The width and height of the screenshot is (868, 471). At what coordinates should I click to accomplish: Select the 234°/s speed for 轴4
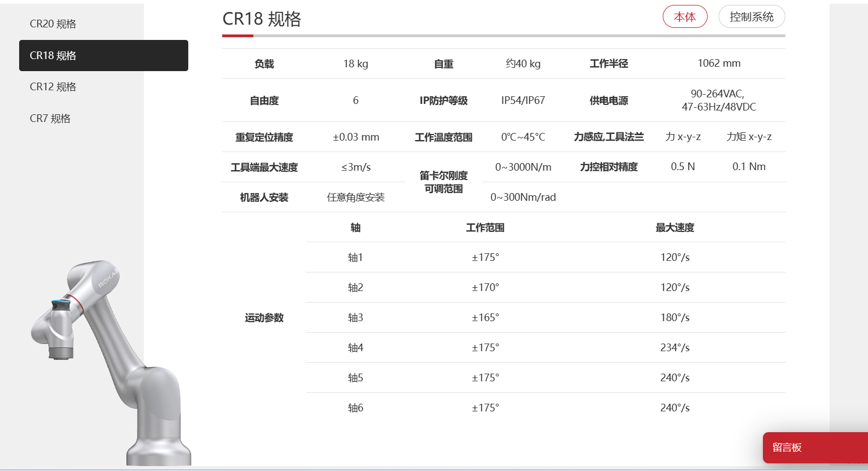pyautogui.click(x=675, y=348)
